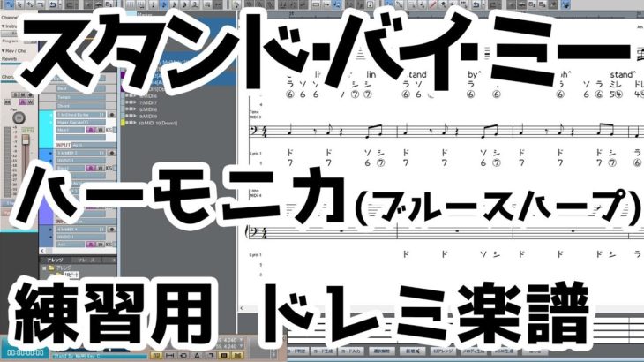
Task: Select the blue arrow tool in the score toolbar
Action: click(x=388, y=5)
